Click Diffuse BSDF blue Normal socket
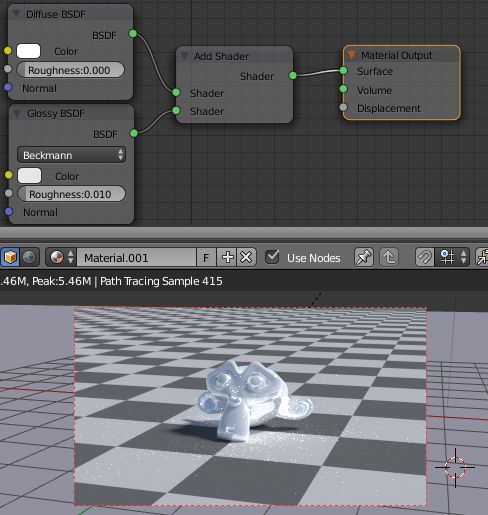Image resolution: width=488 pixels, height=515 pixels. click(8, 87)
